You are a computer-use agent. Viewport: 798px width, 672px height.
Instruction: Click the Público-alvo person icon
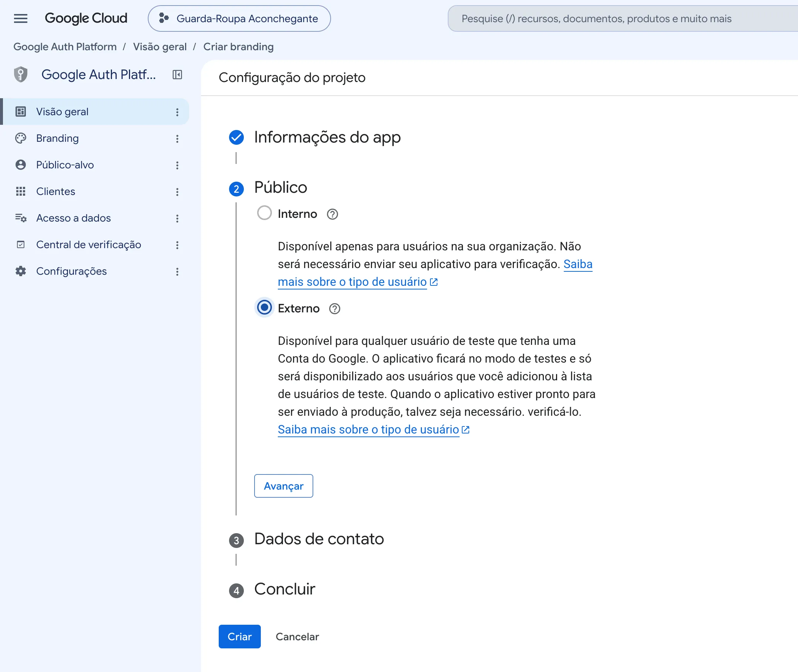[21, 165]
